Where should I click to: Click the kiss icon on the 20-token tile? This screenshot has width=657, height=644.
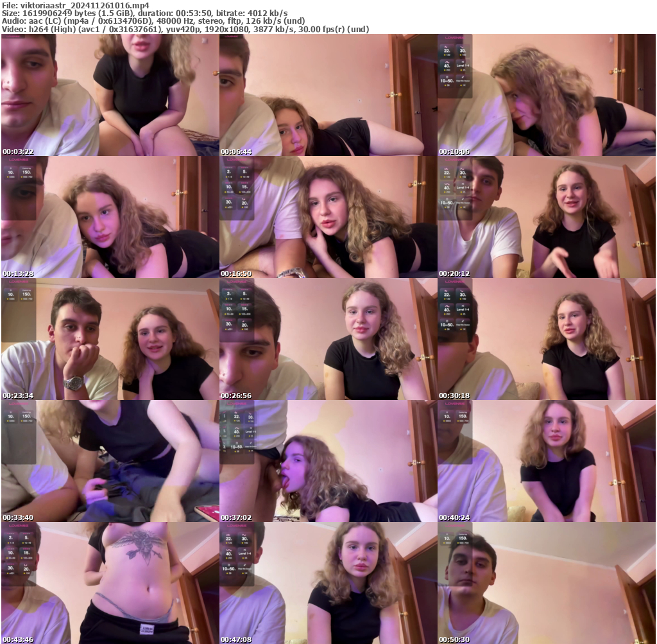(244, 199)
